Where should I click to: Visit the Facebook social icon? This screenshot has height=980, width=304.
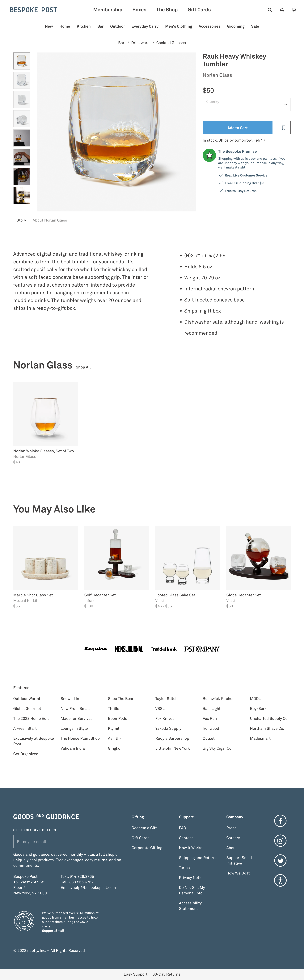280,821
